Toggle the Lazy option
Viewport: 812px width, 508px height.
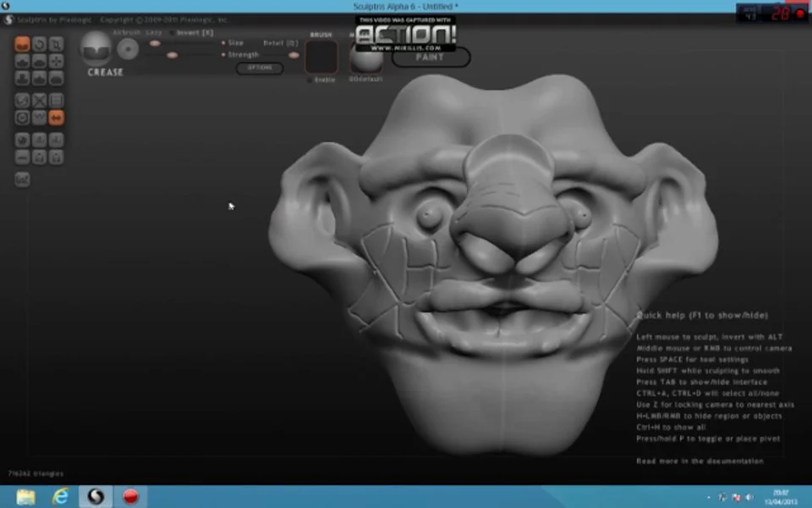pyautogui.click(x=154, y=32)
